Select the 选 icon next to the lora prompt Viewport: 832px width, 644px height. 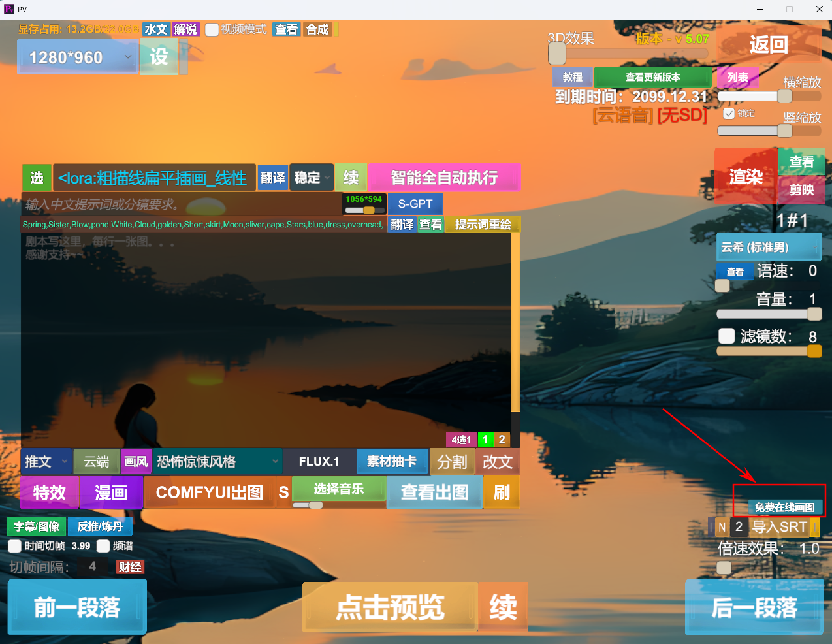(x=37, y=177)
